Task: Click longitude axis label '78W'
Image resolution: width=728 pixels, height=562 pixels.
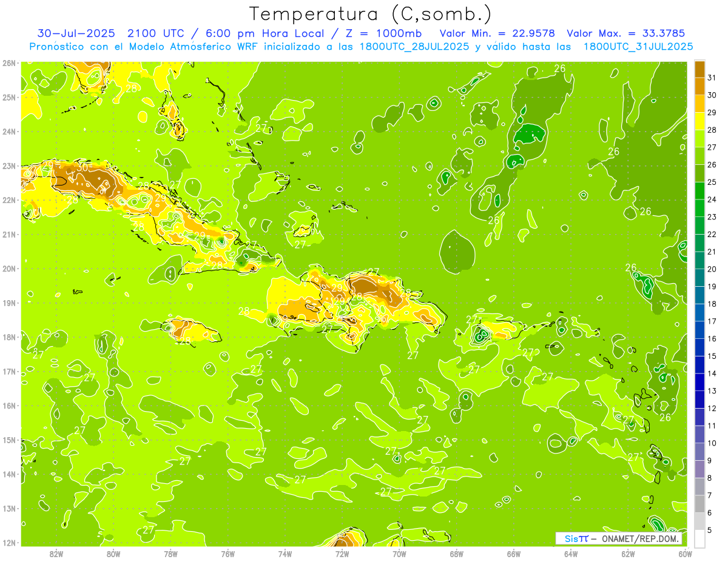Action: (170, 554)
